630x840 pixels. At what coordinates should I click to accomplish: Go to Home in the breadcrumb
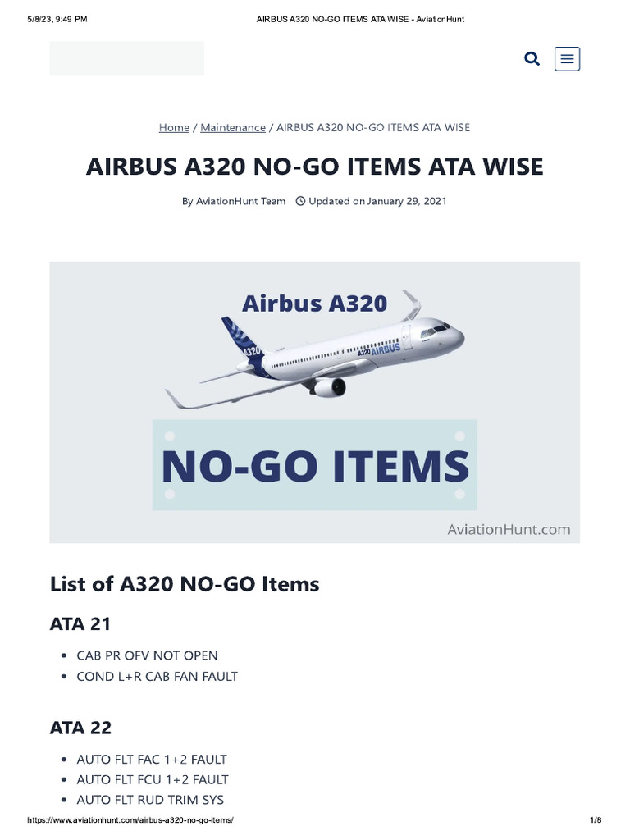coord(174,127)
